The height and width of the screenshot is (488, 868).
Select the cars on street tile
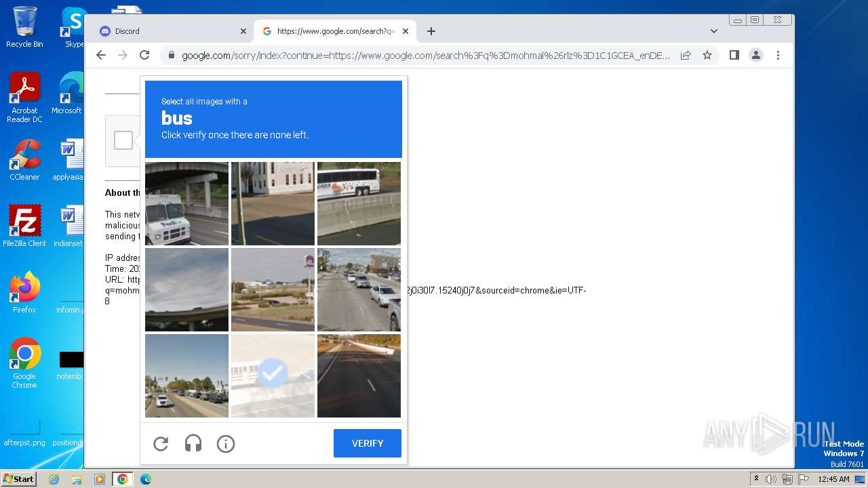tap(359, 289)
